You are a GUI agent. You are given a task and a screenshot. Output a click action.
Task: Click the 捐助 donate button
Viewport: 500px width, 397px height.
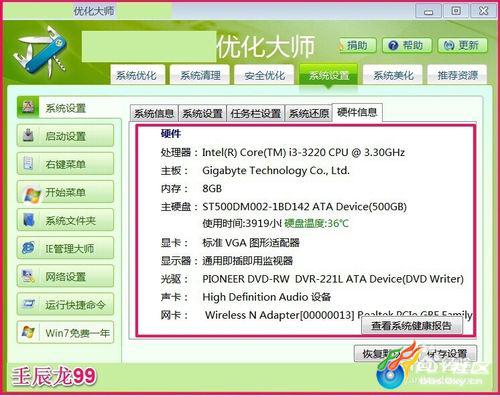(357, 45)
